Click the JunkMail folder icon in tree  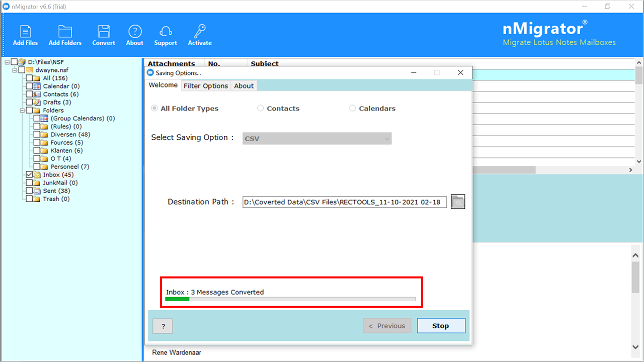pyautogui.click(x=37, y=183)
